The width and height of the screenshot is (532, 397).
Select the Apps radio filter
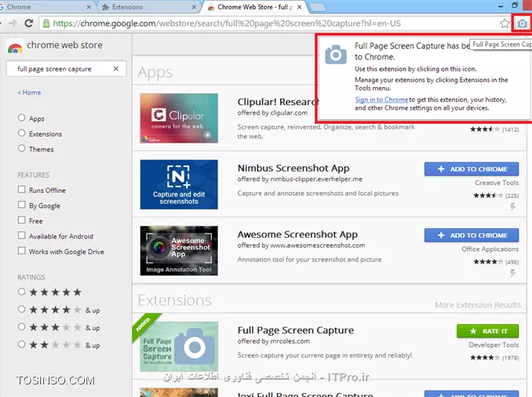point(21,118)
